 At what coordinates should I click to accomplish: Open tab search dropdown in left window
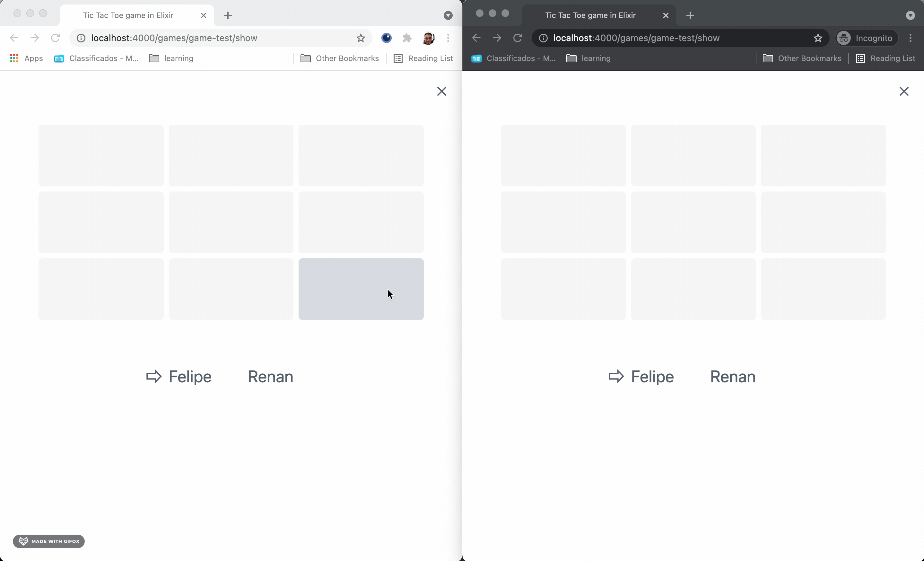click(448, 15)
